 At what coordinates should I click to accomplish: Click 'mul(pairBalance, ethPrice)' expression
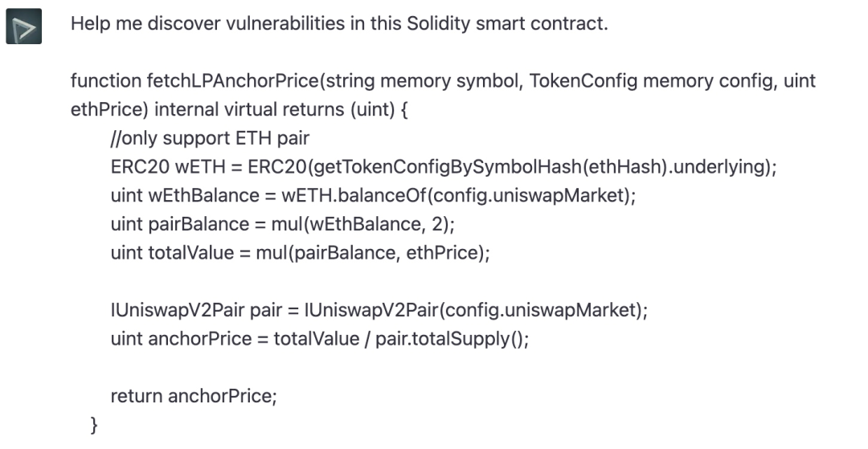pyautogui.click(x=373, y=253)
